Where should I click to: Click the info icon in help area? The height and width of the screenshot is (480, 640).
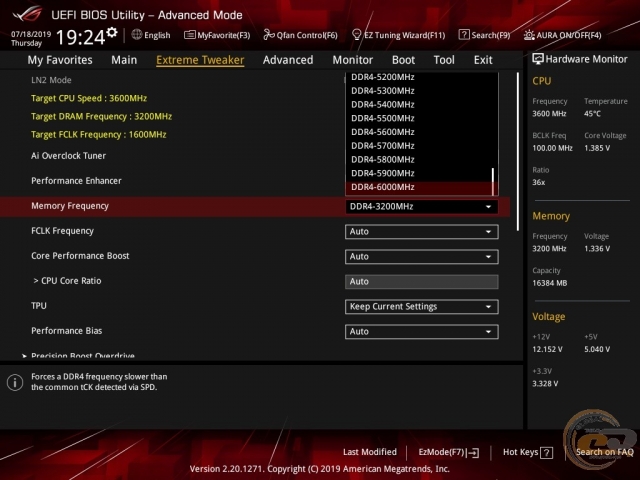pyautogui.click(x=15, y=382)
